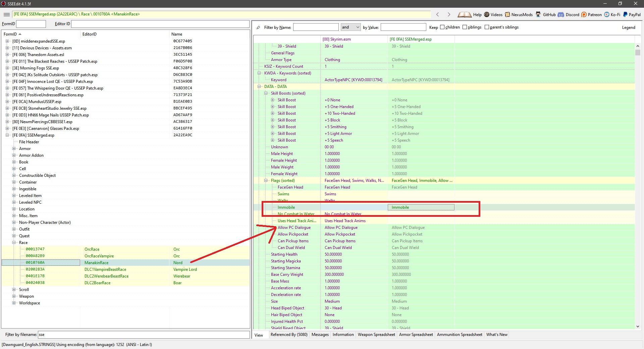Focus the FormID search field
This screenshot has height=349, width=644.
tap(31, 24)
